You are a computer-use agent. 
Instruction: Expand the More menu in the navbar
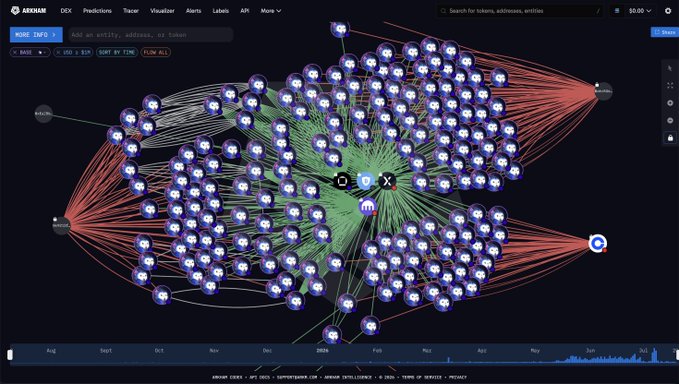(271, 10)
